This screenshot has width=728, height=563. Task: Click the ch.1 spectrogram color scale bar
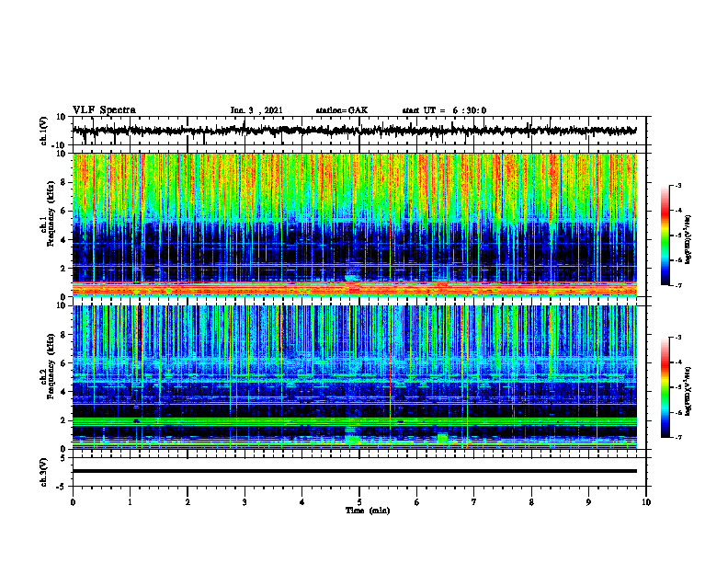point(665,236)
